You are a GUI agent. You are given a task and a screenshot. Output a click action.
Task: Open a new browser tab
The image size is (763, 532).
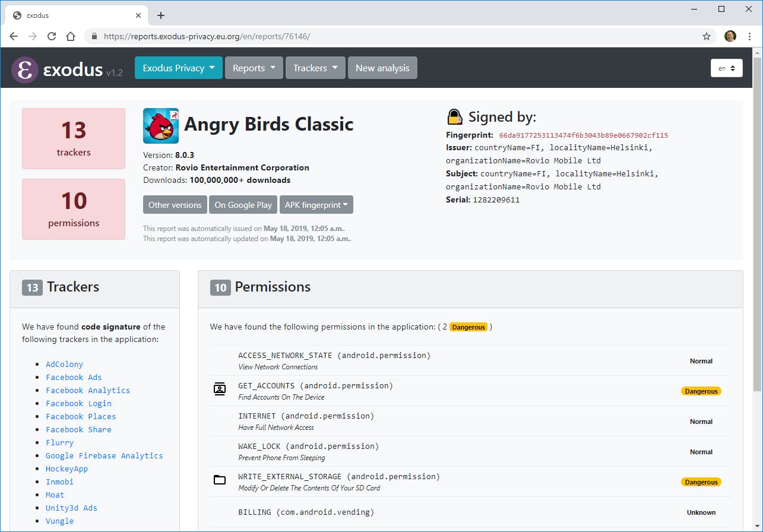tap(160, 15)
